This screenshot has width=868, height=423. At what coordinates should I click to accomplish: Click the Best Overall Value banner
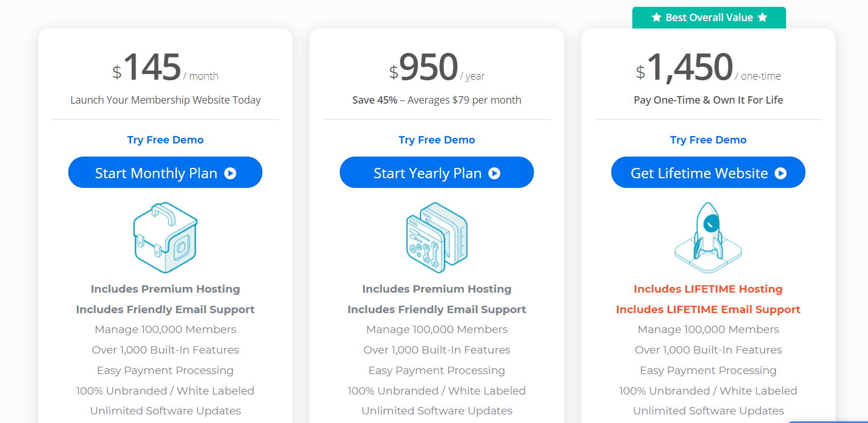(x=709, y=17)
